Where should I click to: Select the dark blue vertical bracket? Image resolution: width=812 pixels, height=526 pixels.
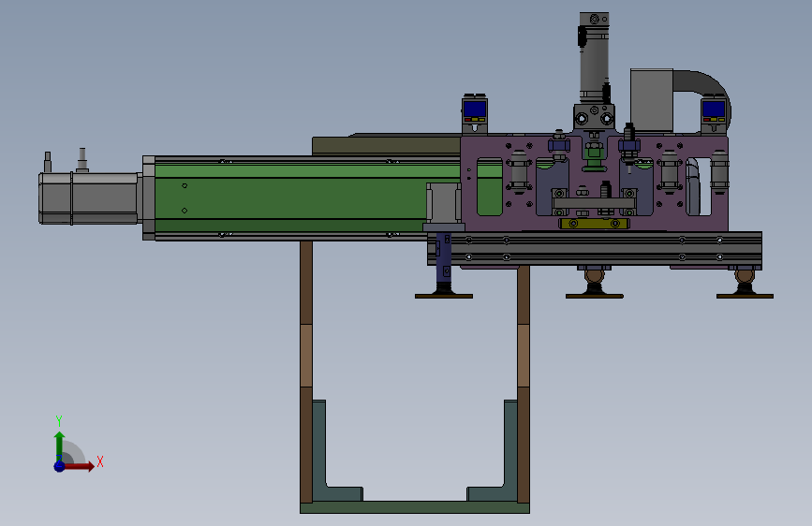click(444, 257)
